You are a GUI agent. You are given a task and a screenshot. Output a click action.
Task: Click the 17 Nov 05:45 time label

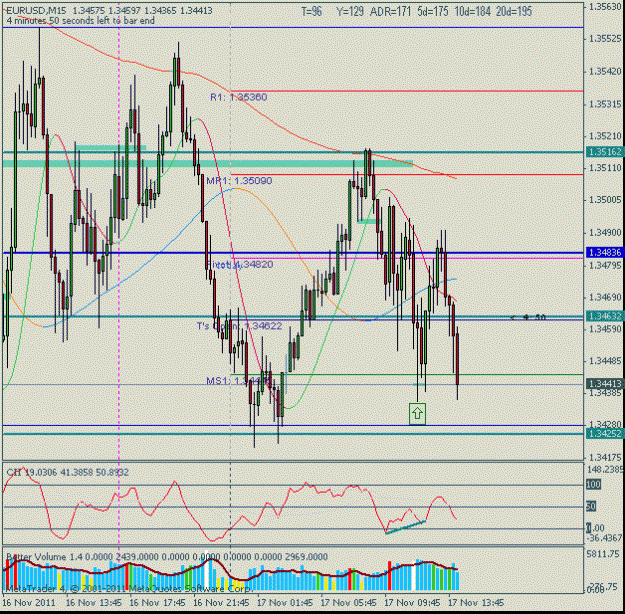coord(349,602)
